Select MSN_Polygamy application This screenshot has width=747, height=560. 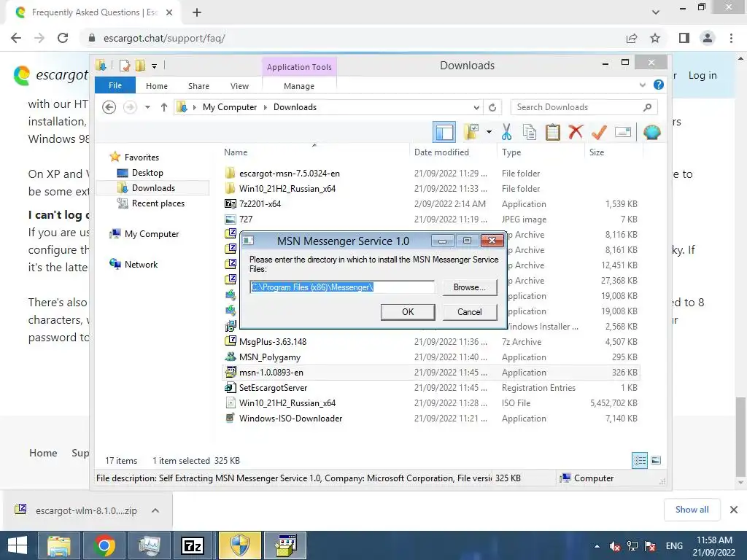[270, 357]
